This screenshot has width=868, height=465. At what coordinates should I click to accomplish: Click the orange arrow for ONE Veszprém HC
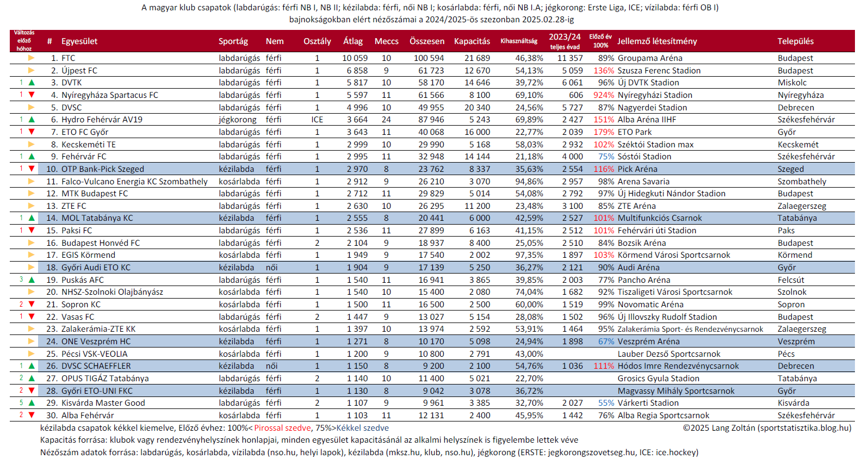[32, 342]
